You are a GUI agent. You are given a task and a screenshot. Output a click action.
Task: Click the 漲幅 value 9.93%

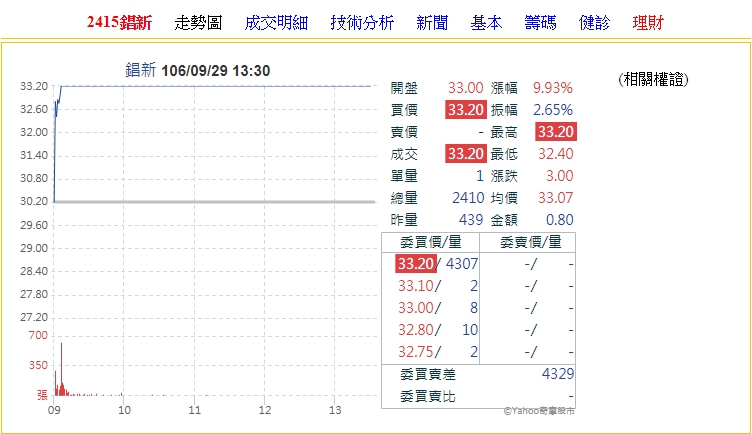(x=553, y=88)
